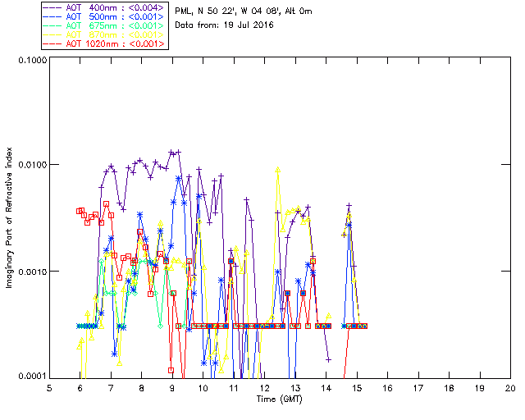Viewport: 525px width, 420px height.
Task: Click the x-axis tick label 14
Action: click(326, 388)
